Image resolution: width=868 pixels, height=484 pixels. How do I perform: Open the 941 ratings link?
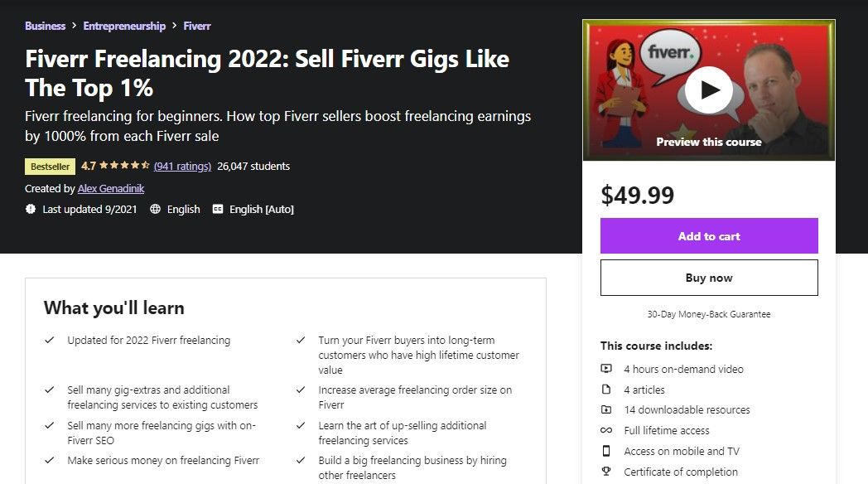[182, 166]
